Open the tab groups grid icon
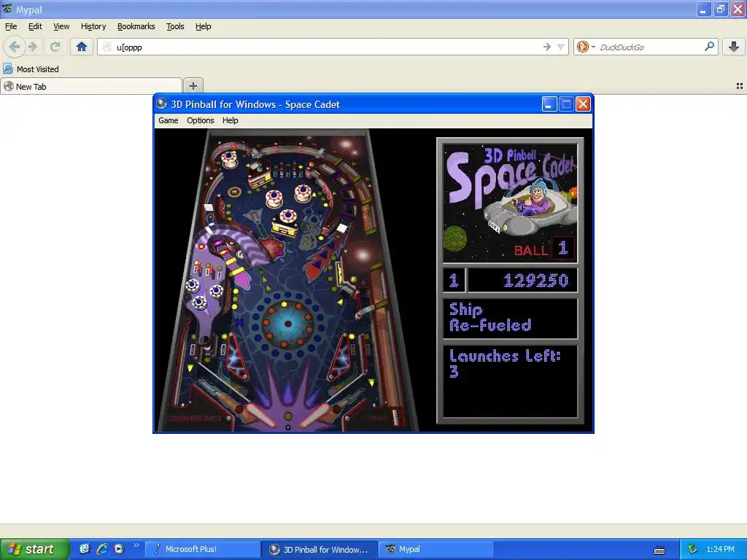The height and width of the screenshot is (560, 747). (740, 86)
